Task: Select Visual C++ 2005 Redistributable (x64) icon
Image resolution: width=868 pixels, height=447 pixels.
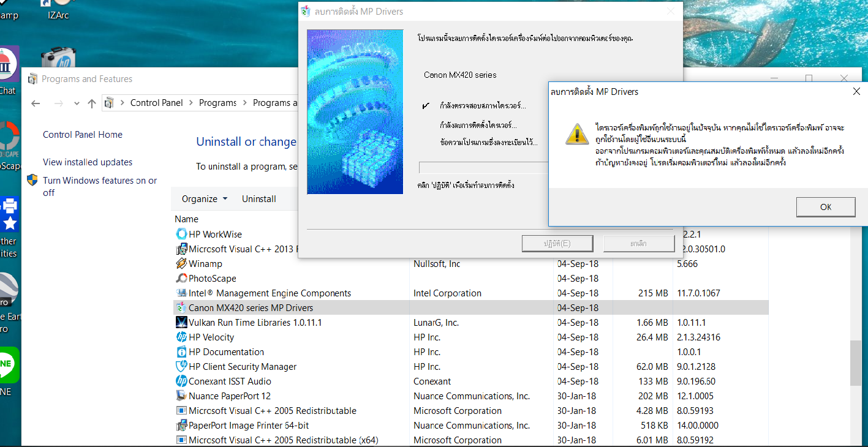Action: (x=181, y=440)
